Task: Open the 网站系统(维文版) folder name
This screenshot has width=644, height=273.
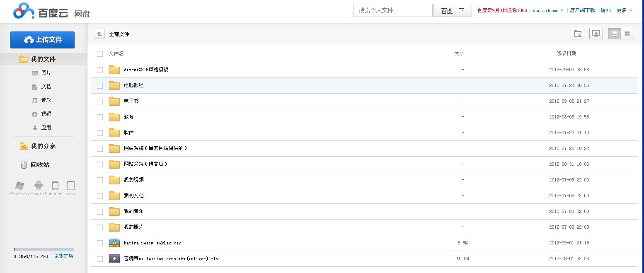Action: point(145,164)
